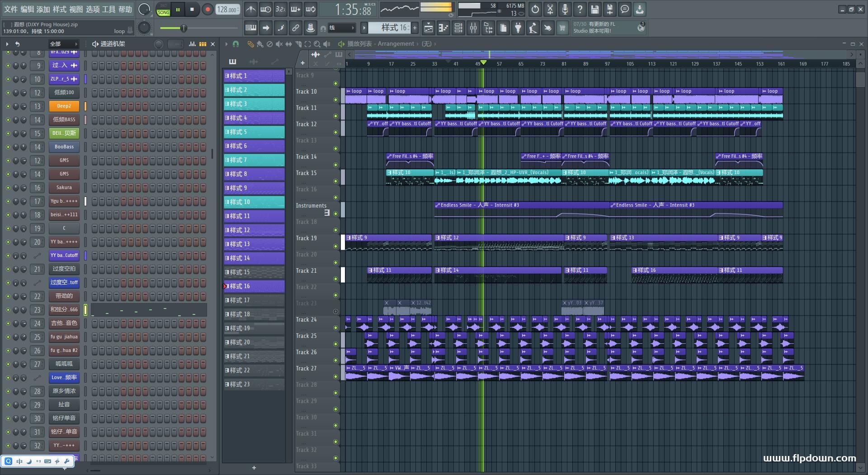Select the mute tool in playlist toolbar
The image size is (868, 475).
(279, 44)
